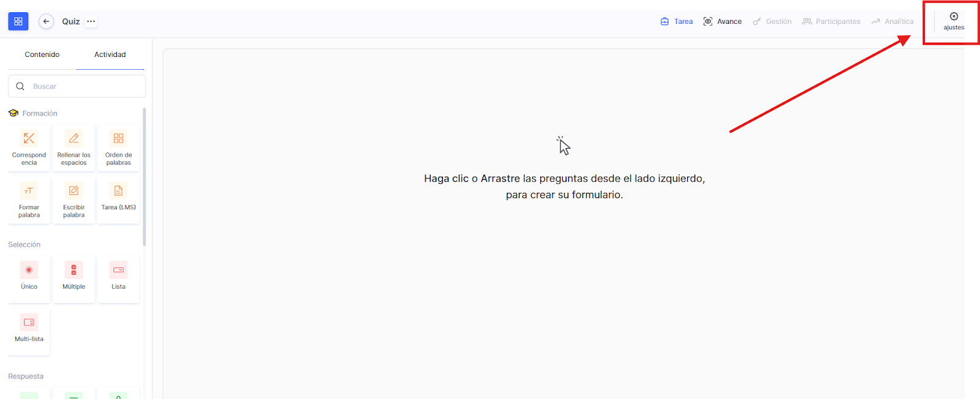This screenshot has width=980, height=399.
Task: Click the Avance eye-scan icon
Action: (x=707, y=21)
